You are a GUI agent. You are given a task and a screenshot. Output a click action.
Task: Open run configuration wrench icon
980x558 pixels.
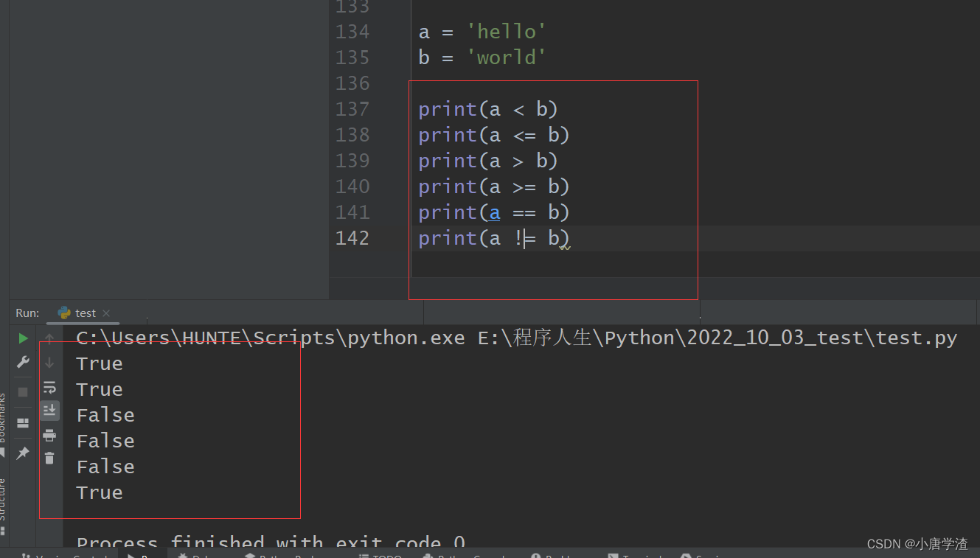point(23,362)
